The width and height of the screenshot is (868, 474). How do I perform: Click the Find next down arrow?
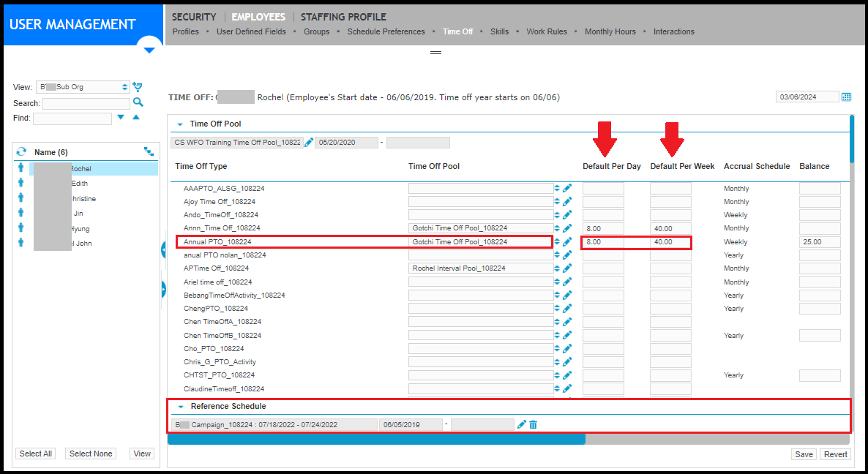pos(121,117)
